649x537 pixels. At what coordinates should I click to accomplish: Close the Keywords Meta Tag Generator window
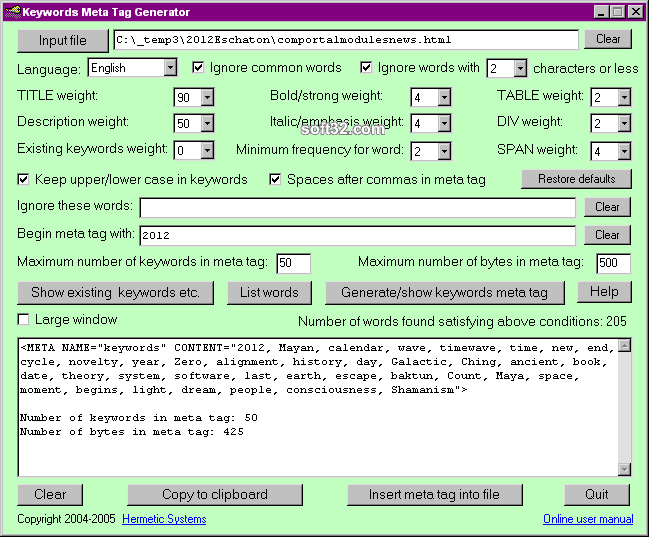635,12
